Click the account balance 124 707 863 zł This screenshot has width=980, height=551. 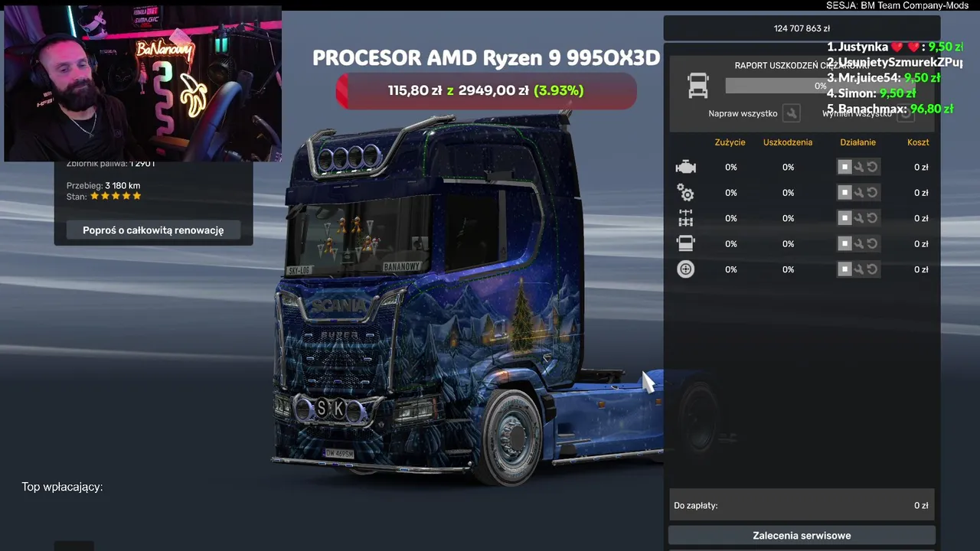[x=802, y=28]
